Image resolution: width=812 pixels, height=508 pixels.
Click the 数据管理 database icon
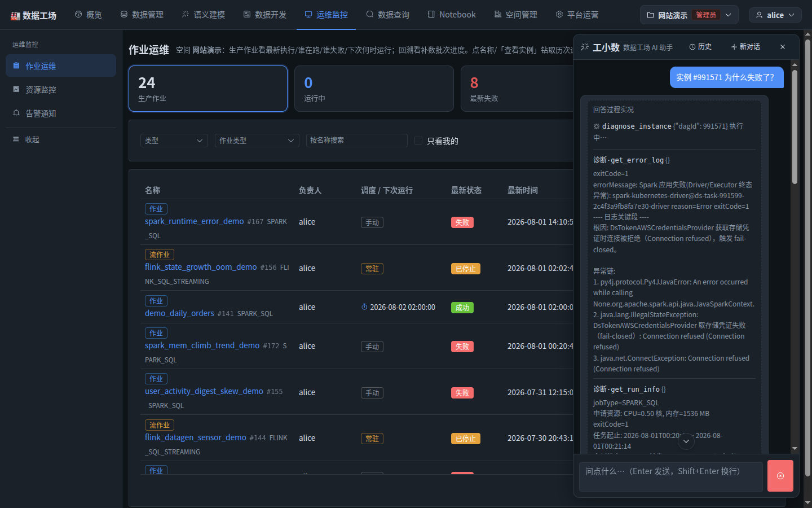click(x=124, y=15)
